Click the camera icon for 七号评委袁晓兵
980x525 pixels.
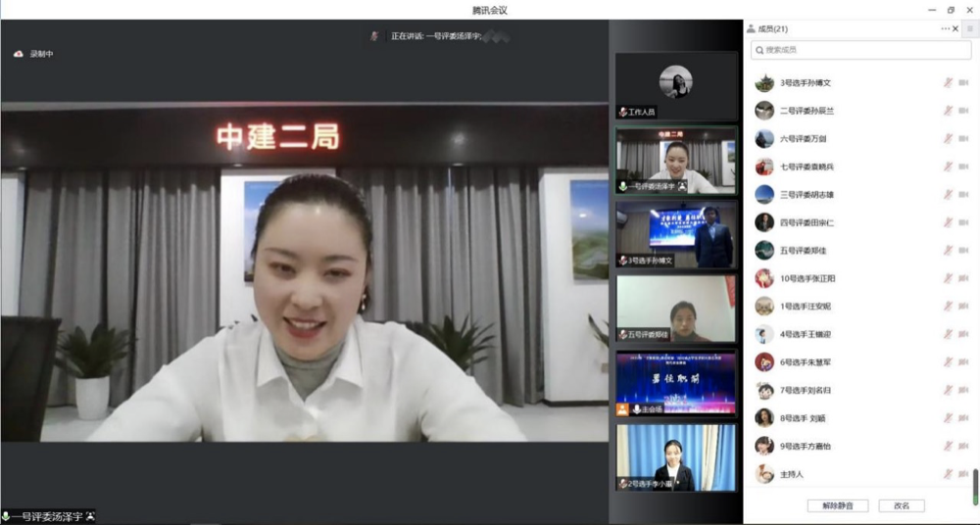(x=964, y=167)
